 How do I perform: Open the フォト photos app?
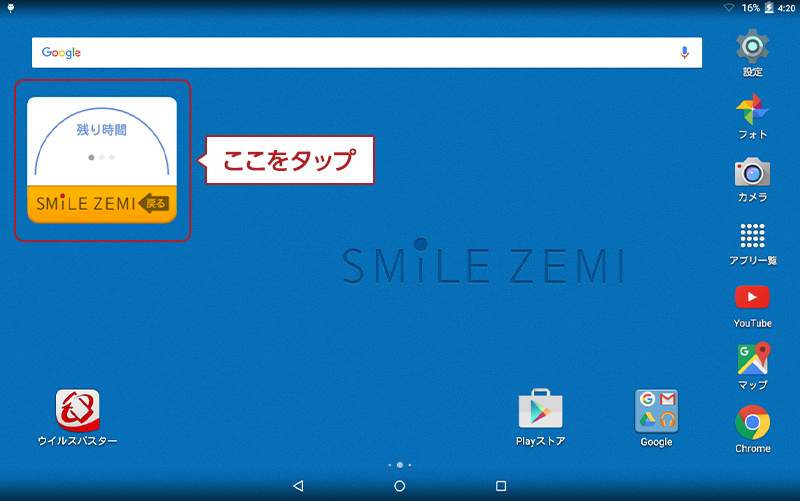[752, 116]
